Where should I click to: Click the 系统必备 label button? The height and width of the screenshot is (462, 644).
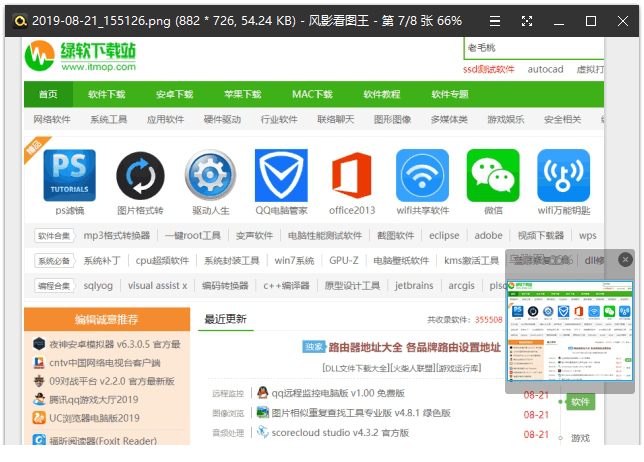click(x=54, y=261)
